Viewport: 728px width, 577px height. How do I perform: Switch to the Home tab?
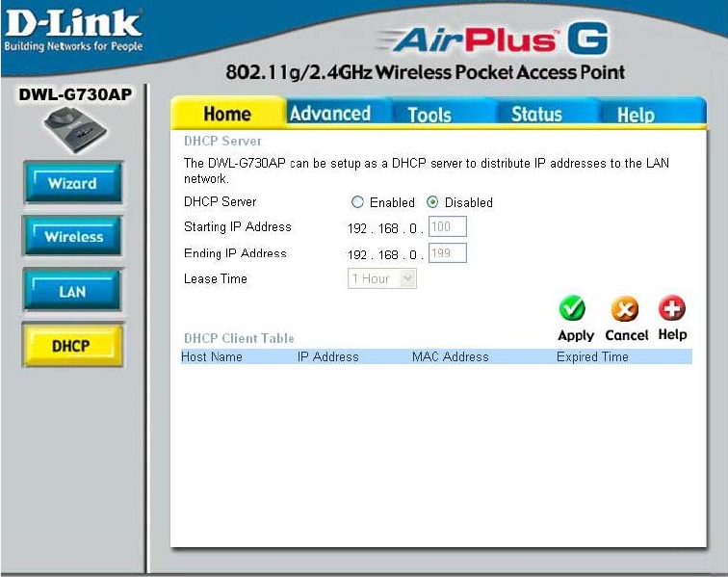pos(227,114)
